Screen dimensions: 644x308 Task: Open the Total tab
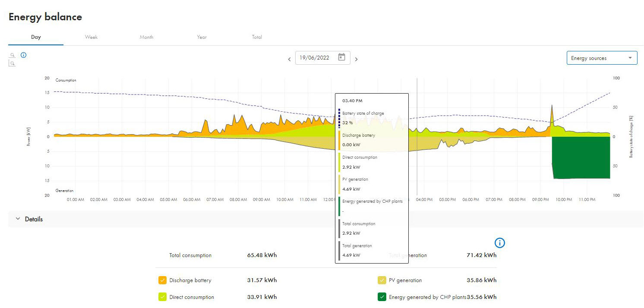tap(257, 37)
